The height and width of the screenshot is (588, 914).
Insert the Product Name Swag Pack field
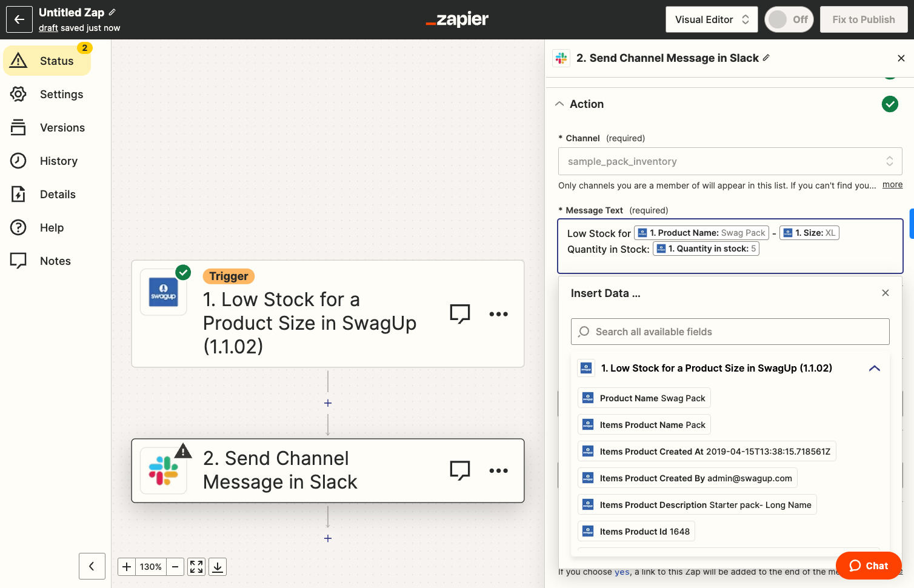644,398
